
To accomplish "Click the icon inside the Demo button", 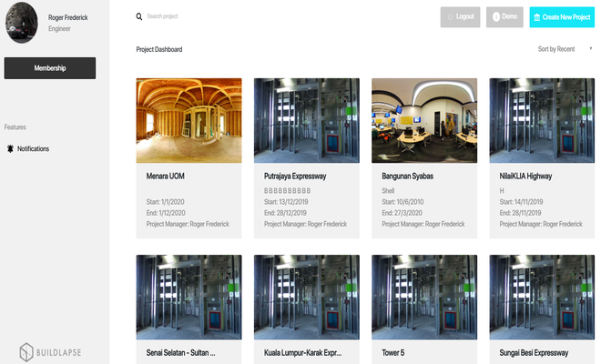I will pyautogui.click(x=495, y=17).
